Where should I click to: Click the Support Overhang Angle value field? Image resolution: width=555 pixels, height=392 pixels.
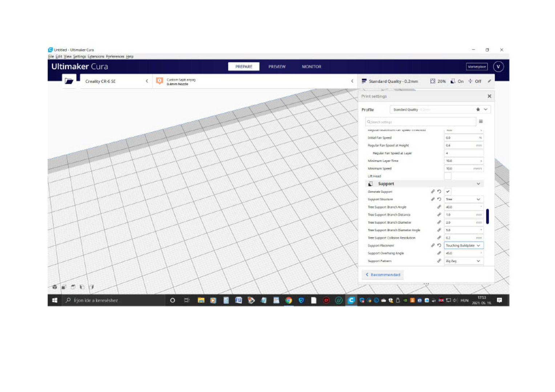(464, 253)
